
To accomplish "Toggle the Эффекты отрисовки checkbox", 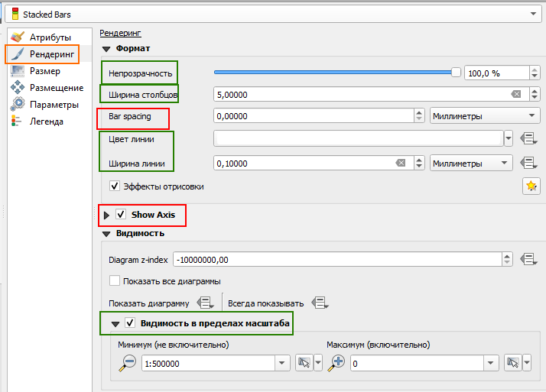I will [x=115, y=186].
